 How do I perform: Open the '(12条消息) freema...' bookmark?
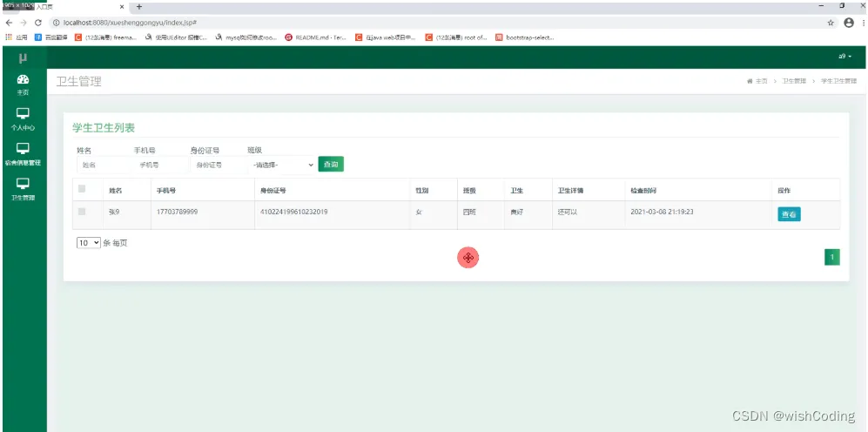pyautogui.click(x=105, y=37)
